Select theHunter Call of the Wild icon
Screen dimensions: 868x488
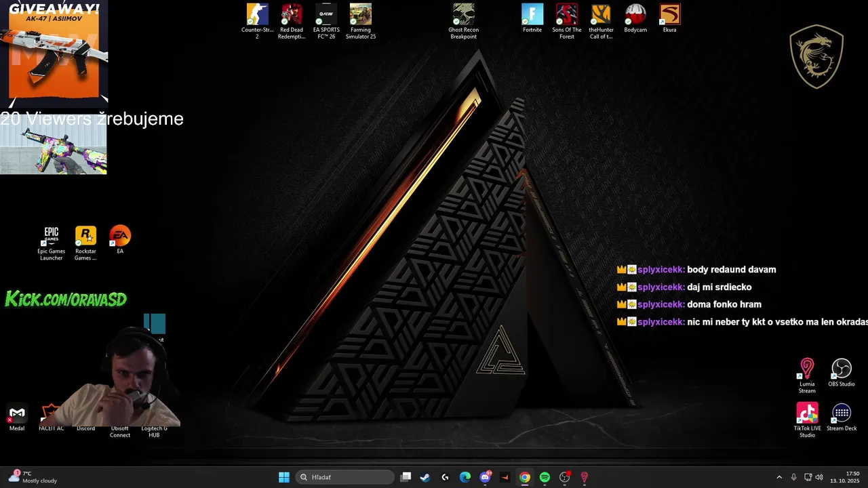pos(601,21)
